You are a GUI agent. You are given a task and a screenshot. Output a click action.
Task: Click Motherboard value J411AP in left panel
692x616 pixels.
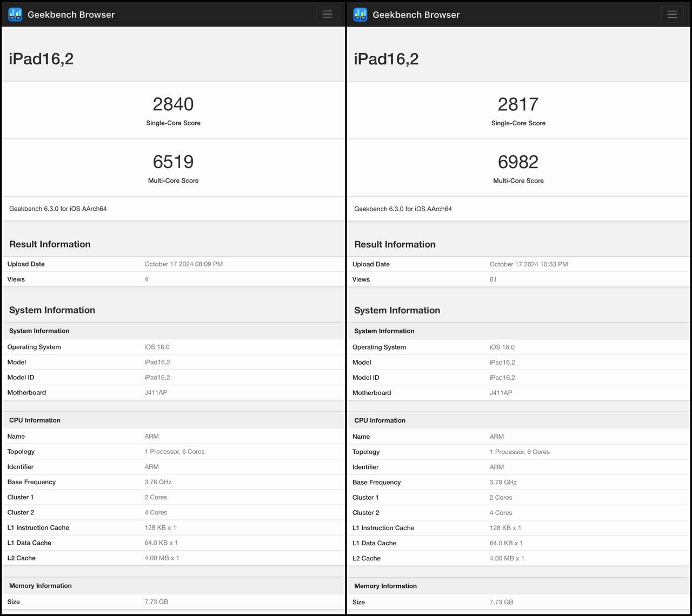click(x=156, y=392)
